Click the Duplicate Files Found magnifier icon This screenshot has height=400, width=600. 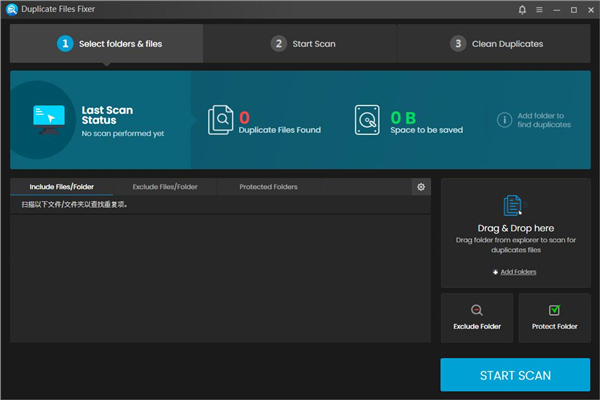(x=220, y=120)
